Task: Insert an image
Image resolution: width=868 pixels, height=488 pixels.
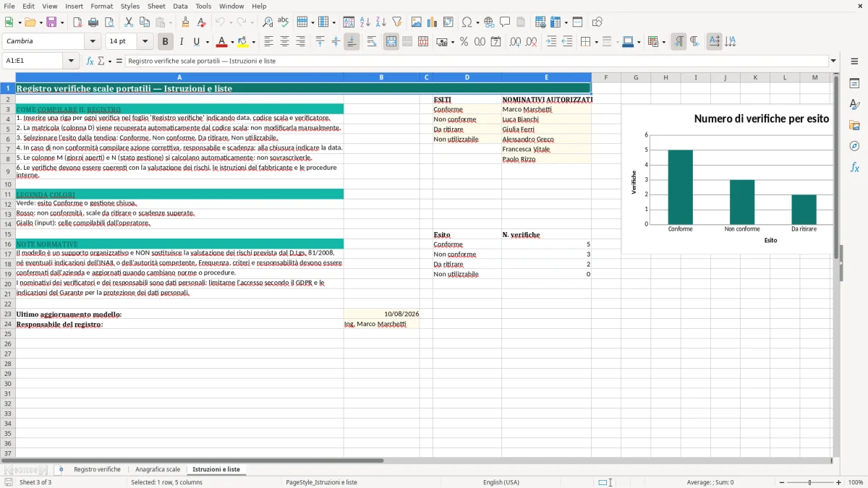Action: click(417, 22)
